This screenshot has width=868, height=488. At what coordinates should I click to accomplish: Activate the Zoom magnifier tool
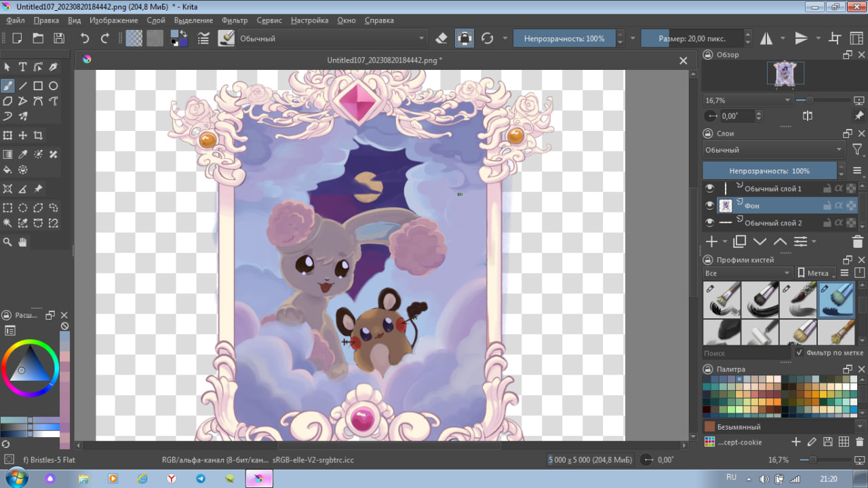point(7,242)
